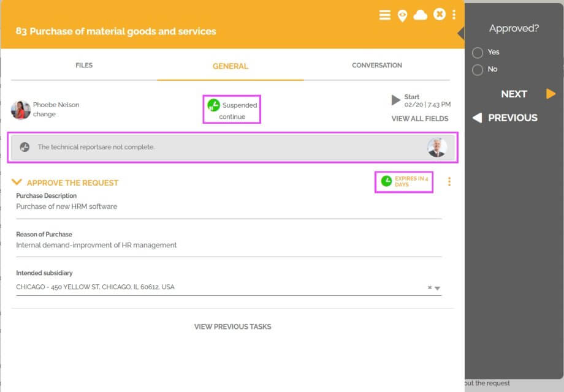Click the Start playback arrow icon
Viewport: 564px width, 392px height.
click(x=395, y=100)
